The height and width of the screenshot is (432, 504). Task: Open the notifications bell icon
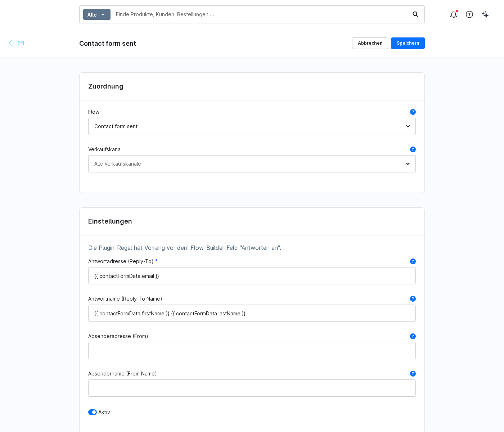(454, 14)
